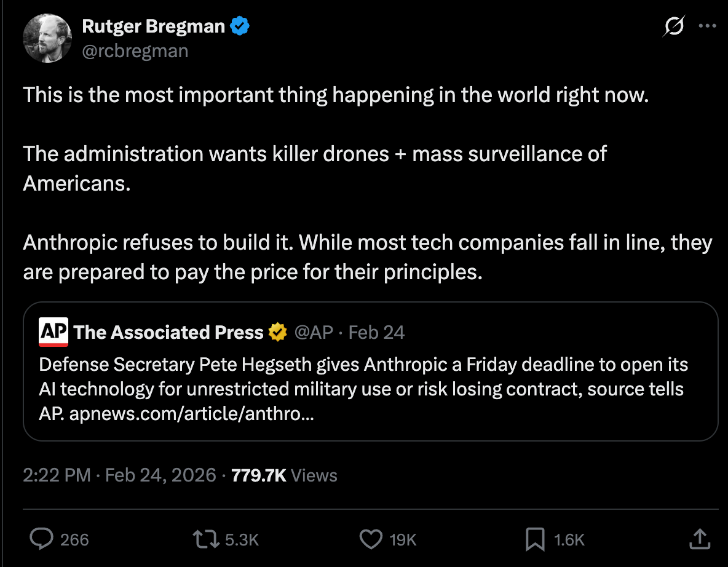
Task: Open the Feb 24 quoted tweet date
Action: tap(375, 332)
